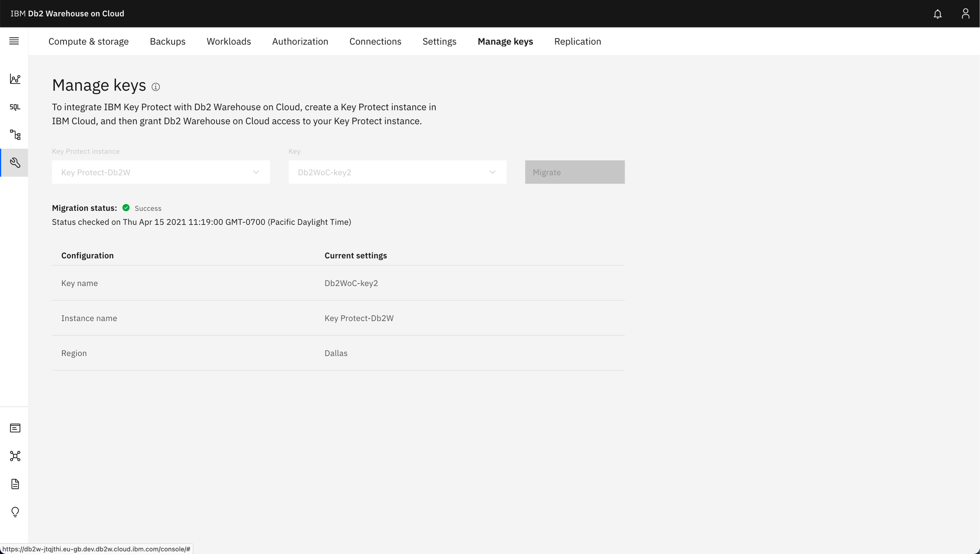Go to the Authorization tab
This screenshot has width=980, height=554.
(x=300, y=41)
